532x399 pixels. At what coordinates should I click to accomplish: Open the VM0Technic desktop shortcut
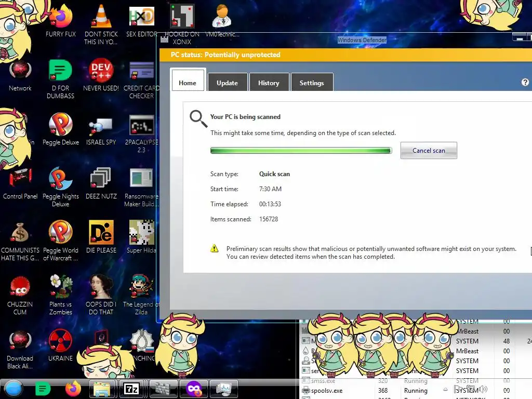[222, 16]
